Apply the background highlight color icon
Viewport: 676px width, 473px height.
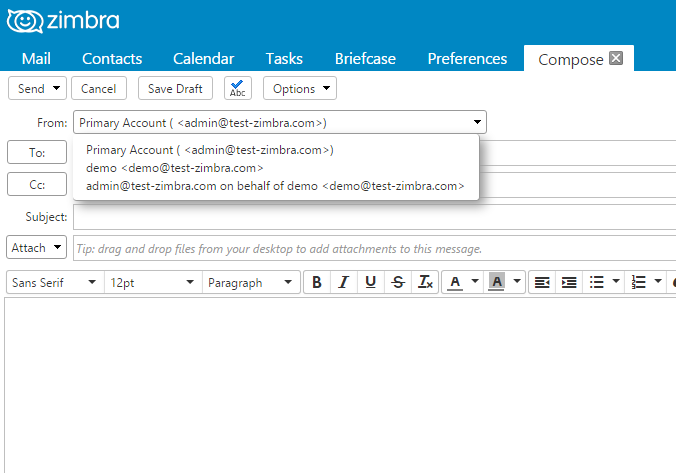click(x=497, y=282)
